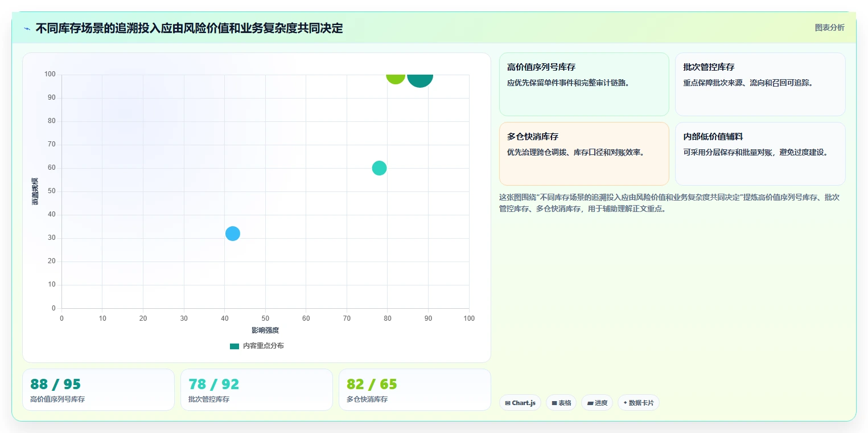
Task: Click the icon in the Chart.js chip
Action: 508,403
